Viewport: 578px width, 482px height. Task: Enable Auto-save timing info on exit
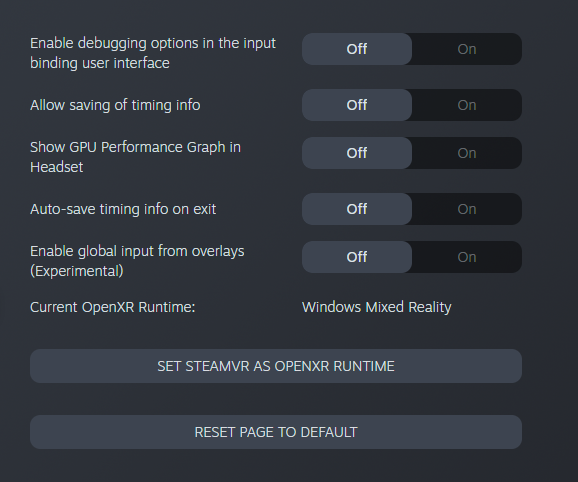[467, 209]
